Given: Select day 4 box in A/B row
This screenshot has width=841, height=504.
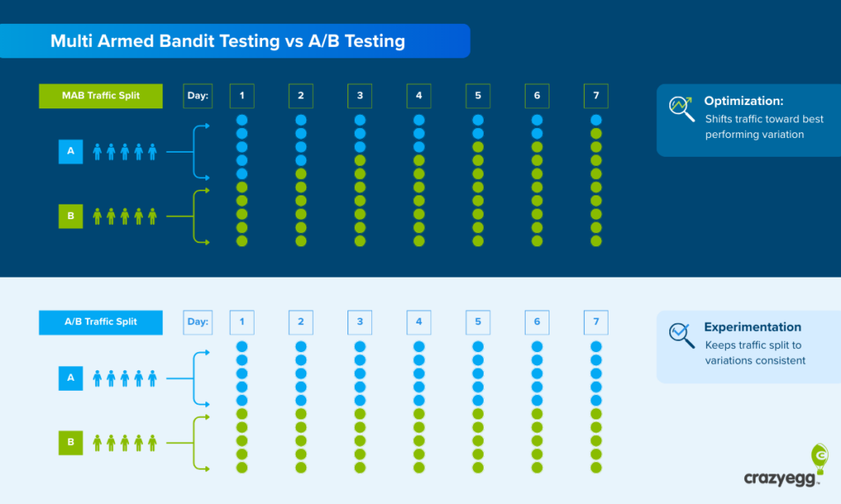Looking at the screenshot, I should (419, 322).
